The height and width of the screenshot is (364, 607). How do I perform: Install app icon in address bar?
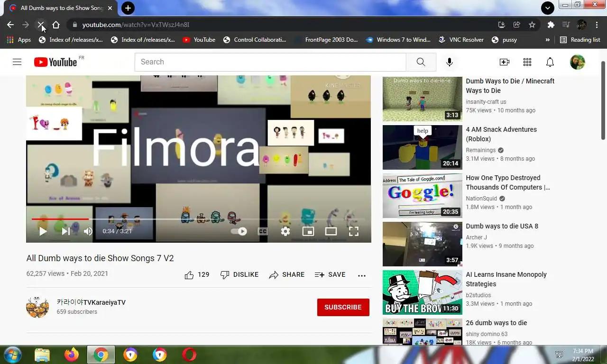point(501,25)
